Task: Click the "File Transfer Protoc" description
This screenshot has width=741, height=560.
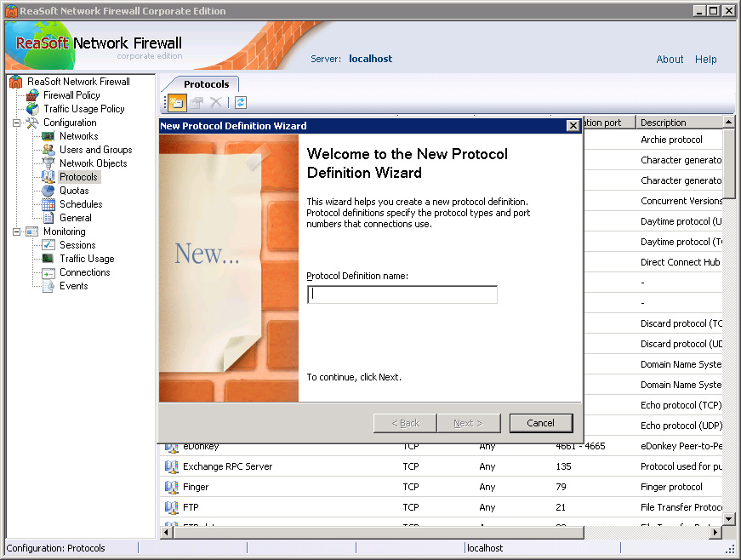Action: [x=681, y=507]
